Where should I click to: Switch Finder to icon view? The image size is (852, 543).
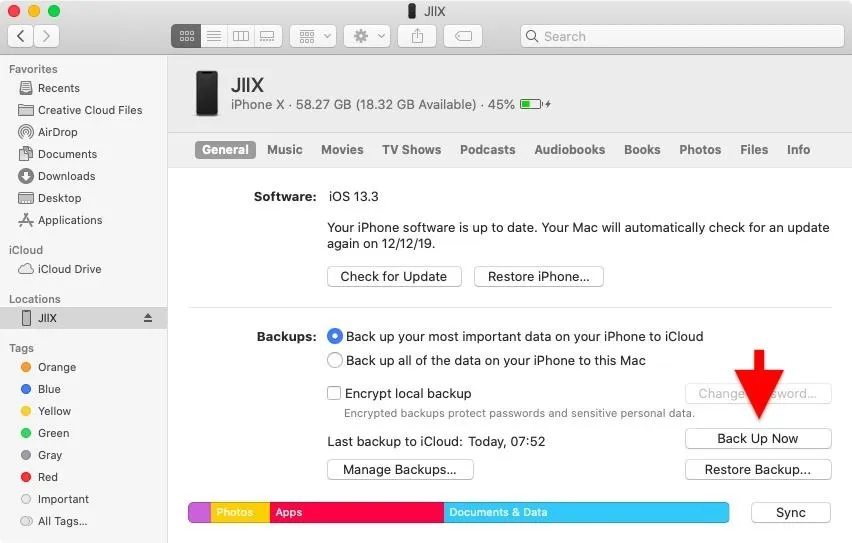(x=186, y=36)
